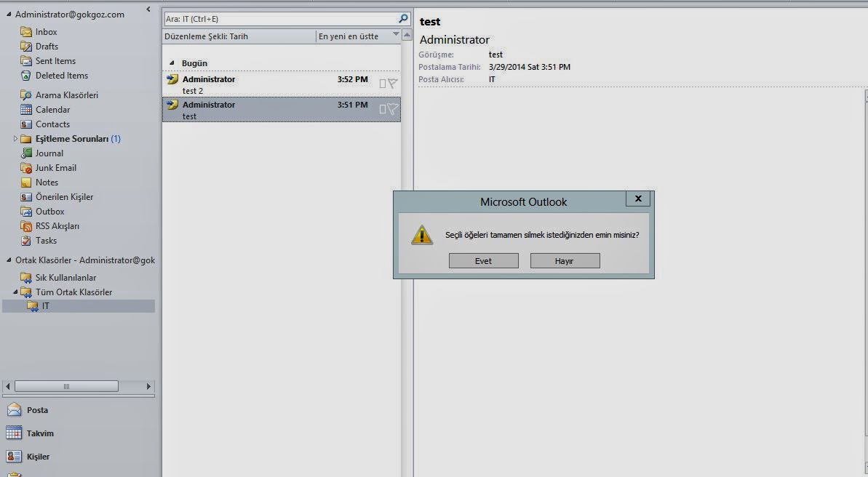Click the Posta mail navigation icon
The image size is (868, 477).
coord(14,410)
